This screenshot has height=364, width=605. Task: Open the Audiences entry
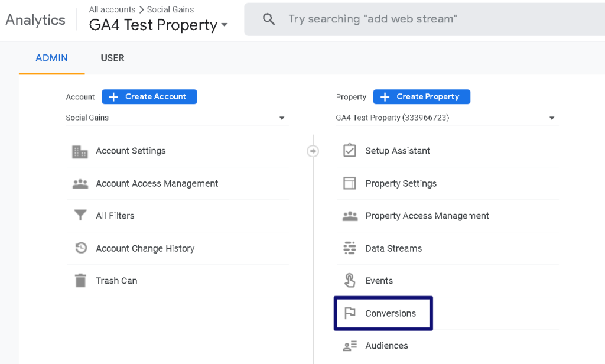(x=448, y=346)
